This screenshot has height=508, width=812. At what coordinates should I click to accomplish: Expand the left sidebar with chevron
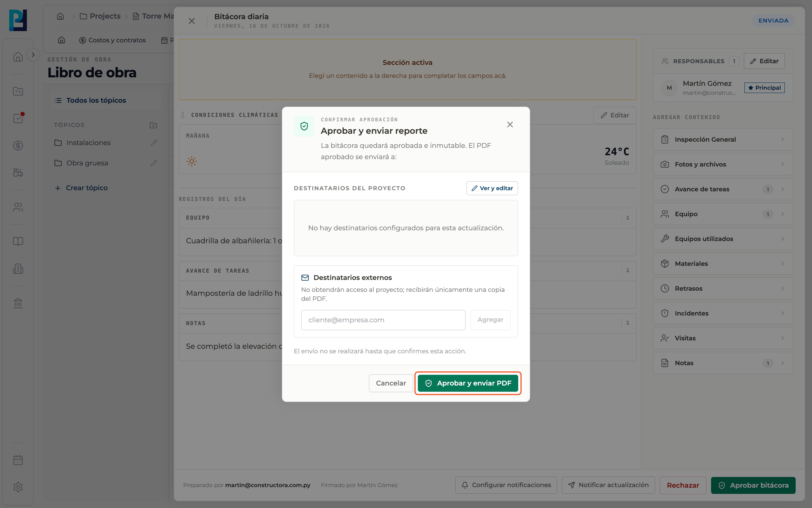coord(33,55)
